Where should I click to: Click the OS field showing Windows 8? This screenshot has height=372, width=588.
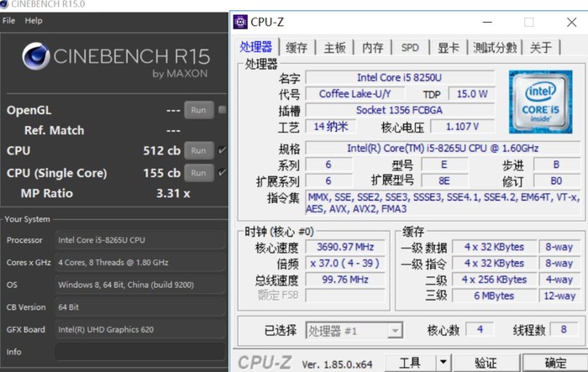tap(140, 285)
